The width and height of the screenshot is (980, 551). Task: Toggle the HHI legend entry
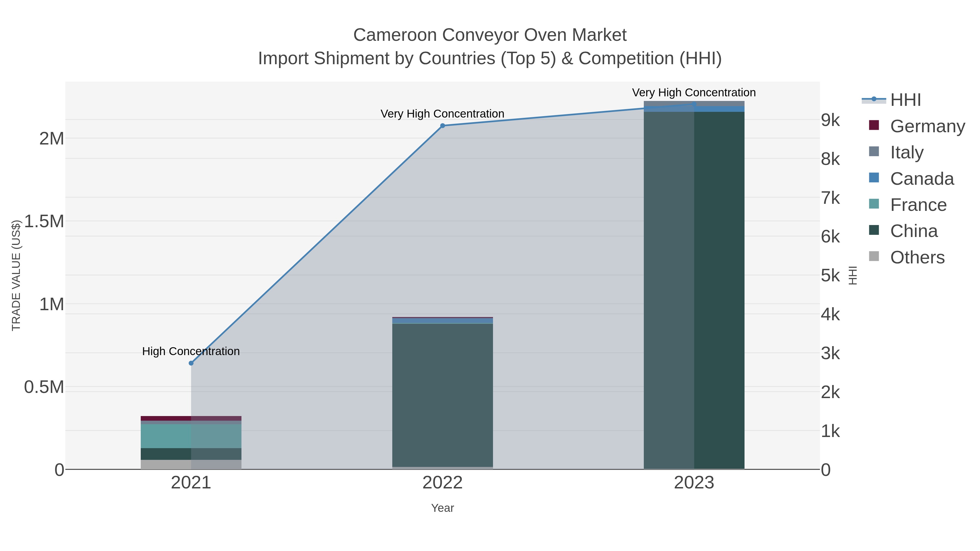click(x=891, y=100)
